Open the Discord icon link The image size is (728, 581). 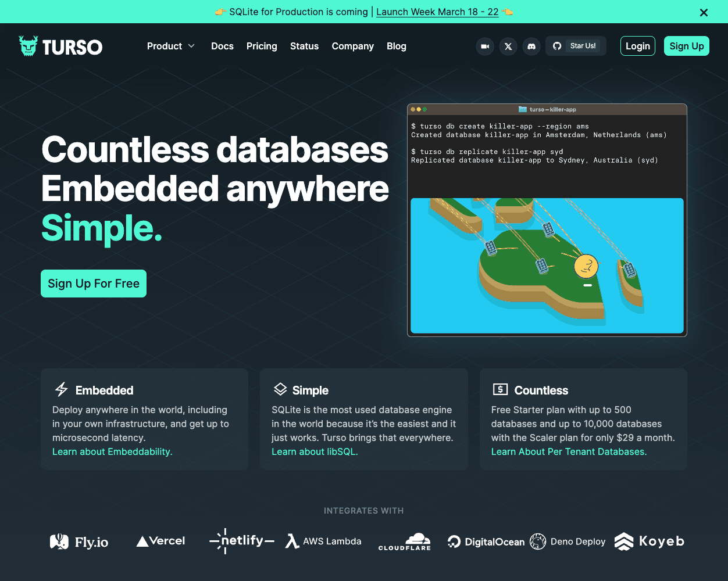pyautogui.click(x=531, y=46)
